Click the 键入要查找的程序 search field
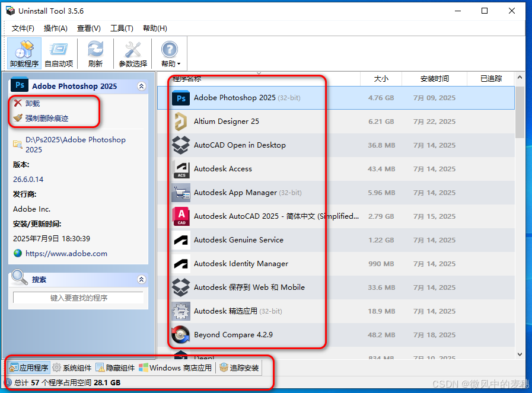The width and height of the screenshot is (532, 393). pos(78,298)
